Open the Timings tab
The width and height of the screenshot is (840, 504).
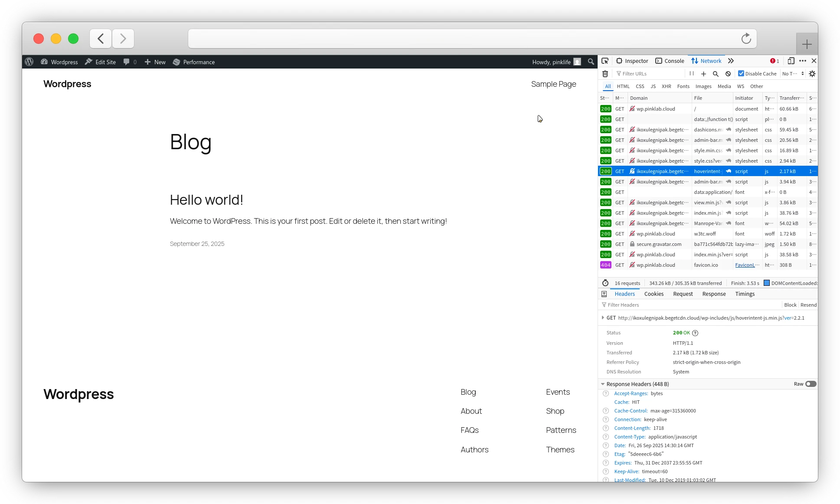pos(745,294)
